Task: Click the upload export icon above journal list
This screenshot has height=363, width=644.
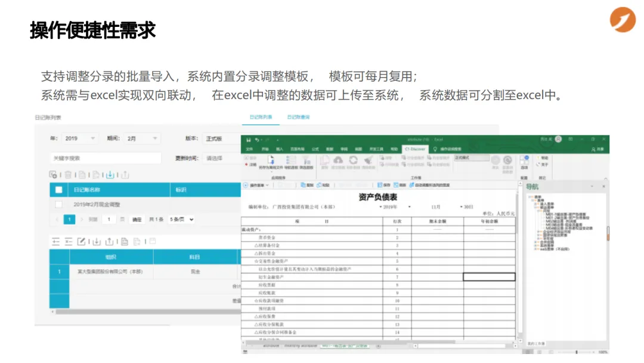Action: click(125, 175)
